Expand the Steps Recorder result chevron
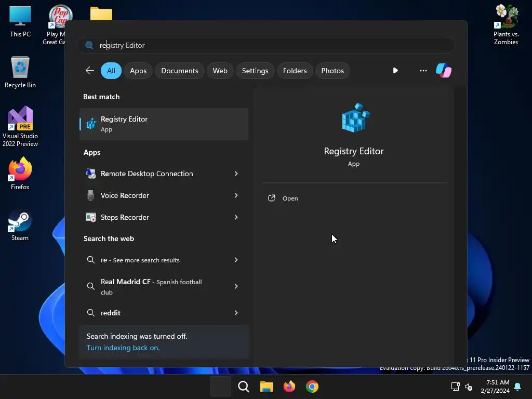Image resolution: width=532 pixels, height=399 pixels. pyautogui.click(x=236, y=217)
